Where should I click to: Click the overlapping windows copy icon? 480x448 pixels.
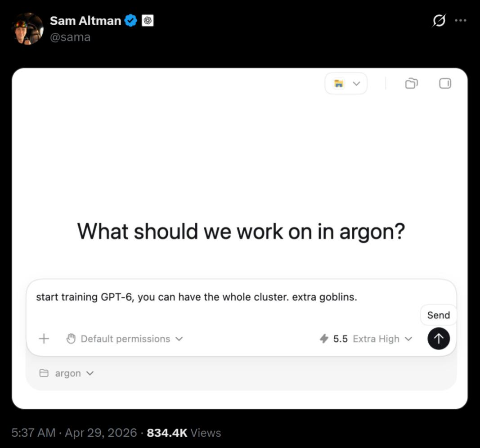pyautogui.click(x=412, y=83)
